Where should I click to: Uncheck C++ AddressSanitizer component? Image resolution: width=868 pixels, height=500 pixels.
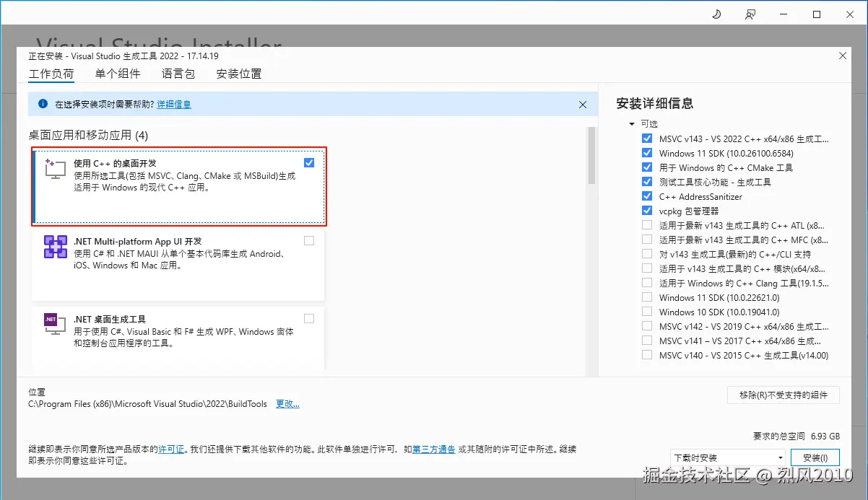click(x=647, y=196)
